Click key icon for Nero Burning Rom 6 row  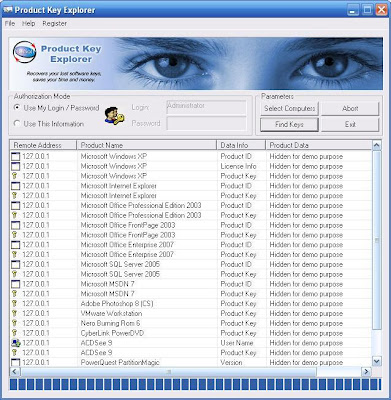tap(15, 323)
